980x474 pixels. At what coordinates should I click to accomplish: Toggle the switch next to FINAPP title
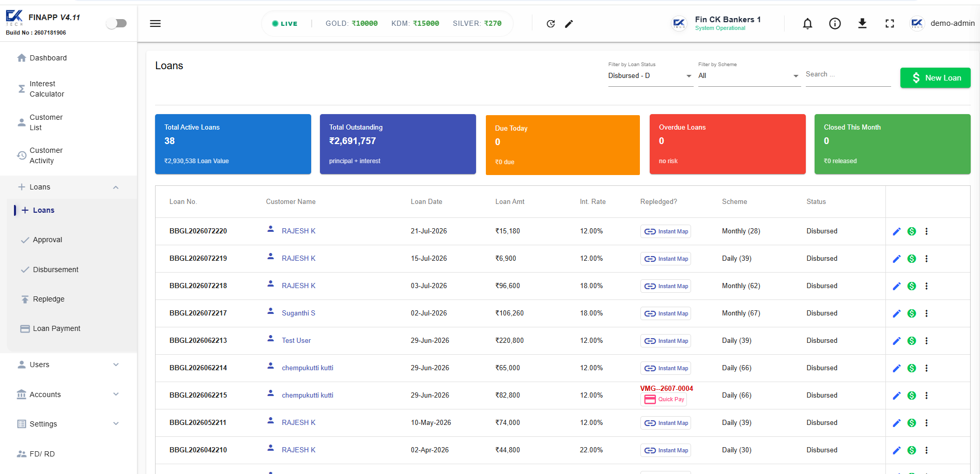point(116,23)
